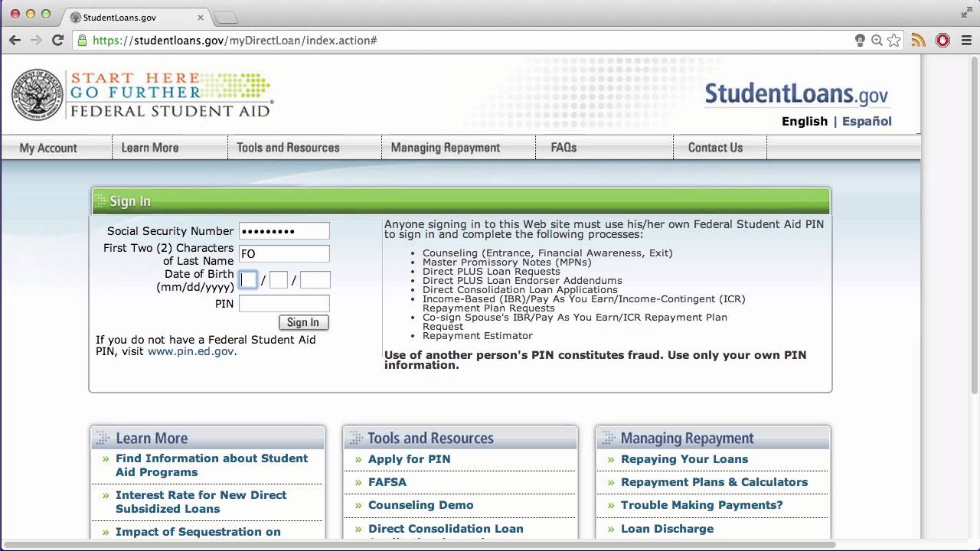Click the Last Name characters field

[x=284, y=254]
